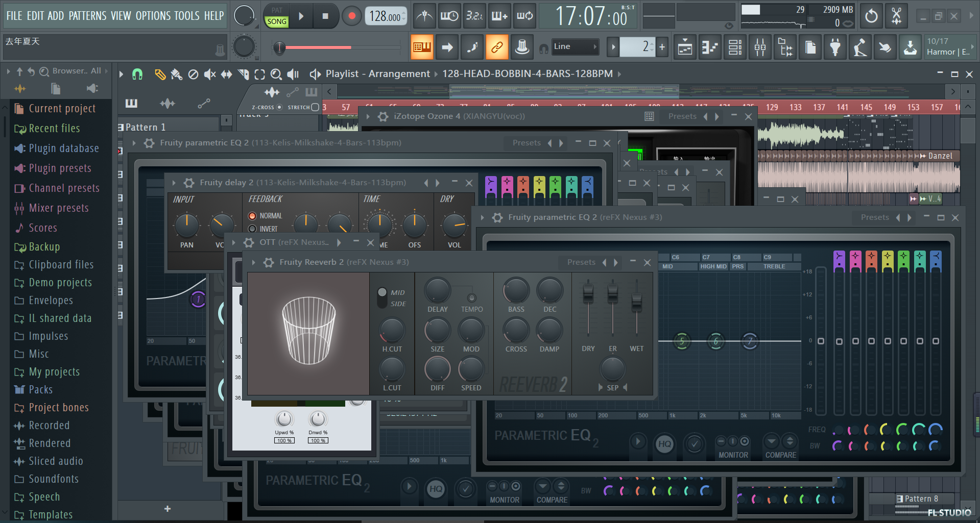Click next preset arrow in Fruity Reeverb 2

tap(616, 262)
